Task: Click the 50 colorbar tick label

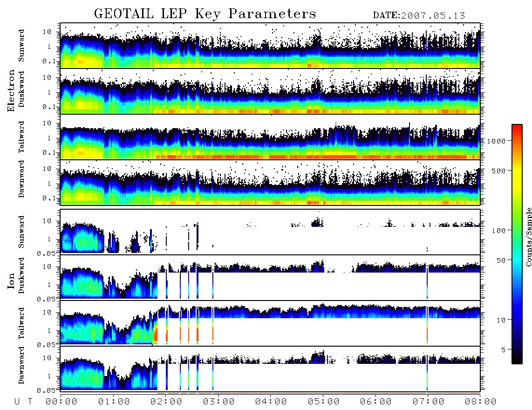Action: pos(501,260)
